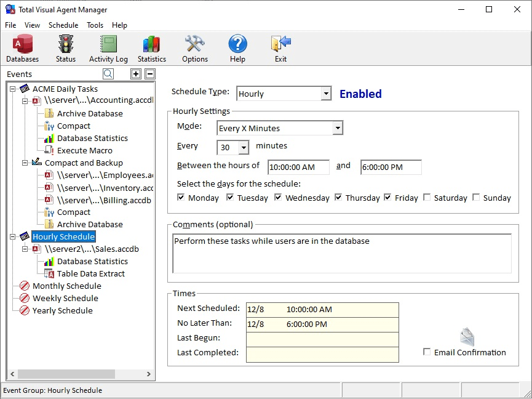Open the Mode dropdown arrow
532x399 pixels.
pyautogui.click(x=337, y=128)
